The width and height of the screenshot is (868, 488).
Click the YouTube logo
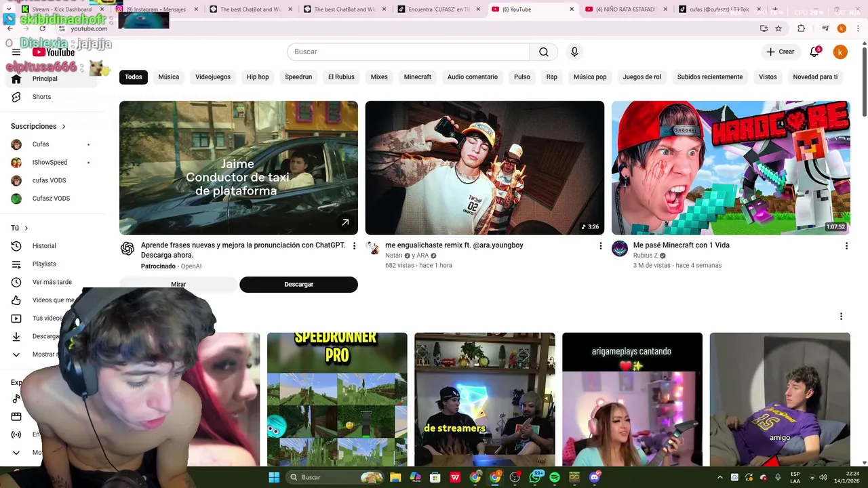54,52
